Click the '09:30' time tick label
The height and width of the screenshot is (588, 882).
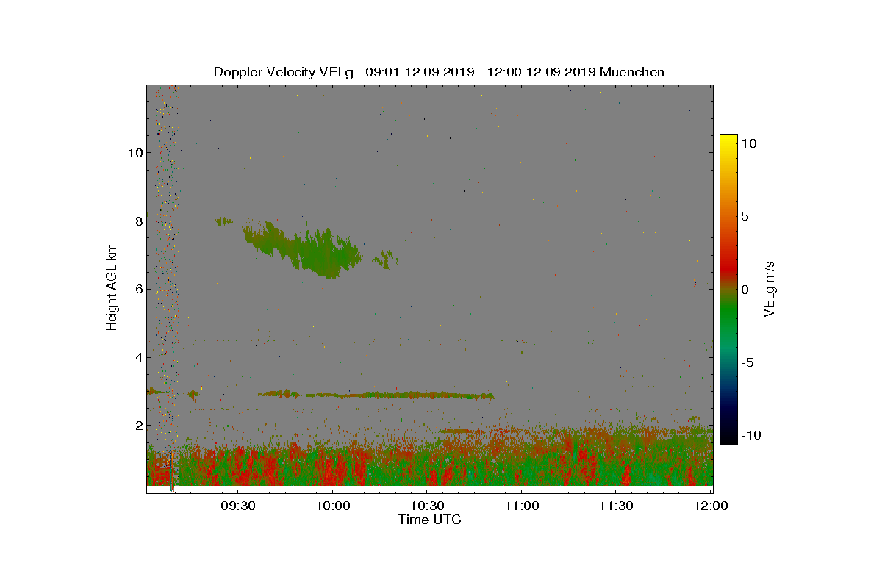(x=238, y=506)
